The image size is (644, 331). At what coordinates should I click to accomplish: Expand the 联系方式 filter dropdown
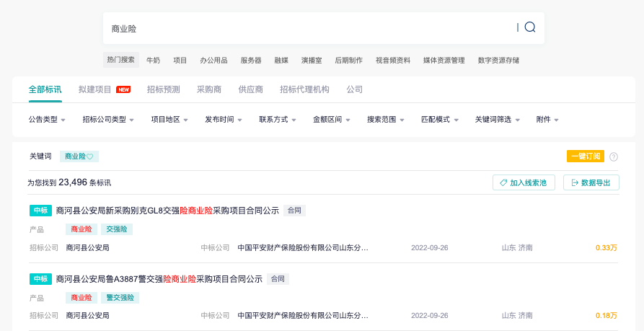(x=278, y=120)
